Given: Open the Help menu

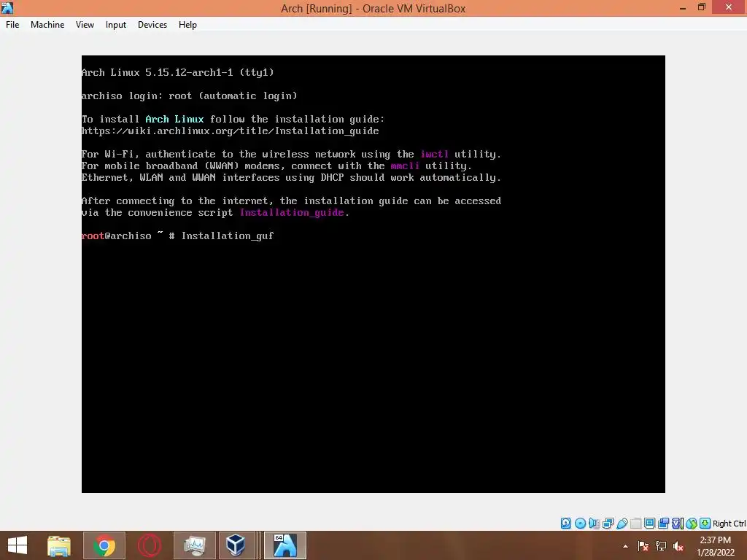Looking at the screenshot, I should (x=187, y=25).
